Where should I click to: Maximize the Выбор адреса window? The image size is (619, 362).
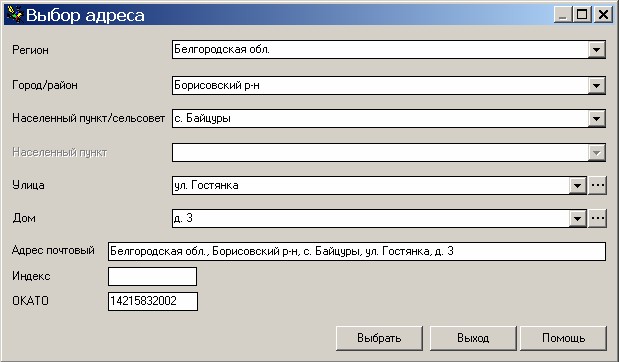tap(582, 15)
